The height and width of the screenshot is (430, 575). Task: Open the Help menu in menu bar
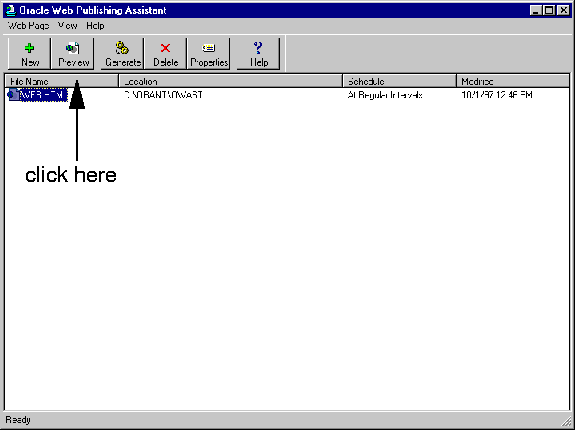coord(95,26)
